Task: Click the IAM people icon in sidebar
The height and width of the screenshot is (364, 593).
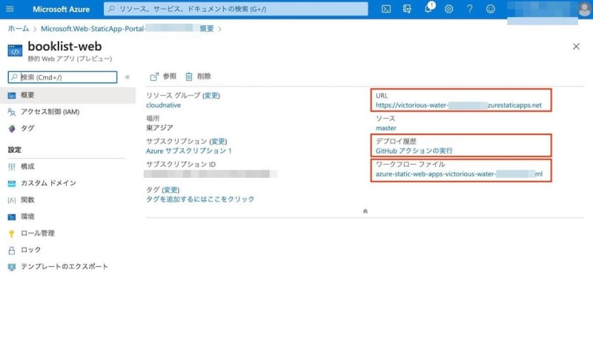Action: pyautogui.click(x=12, y=112)
